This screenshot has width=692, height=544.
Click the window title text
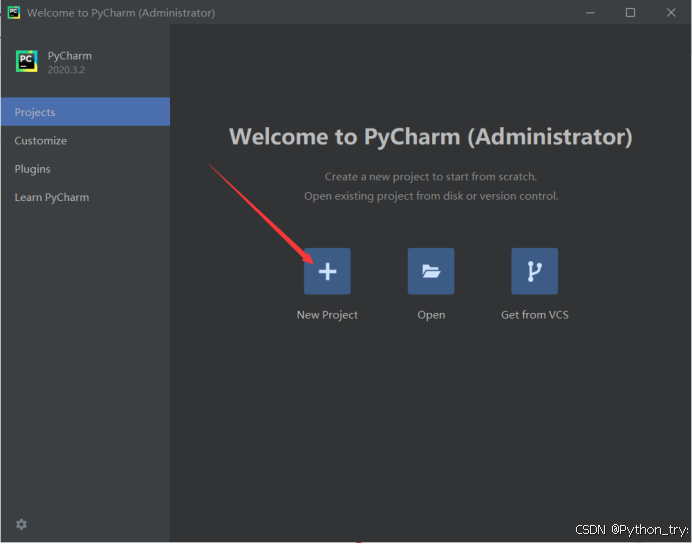pos(121,13)
